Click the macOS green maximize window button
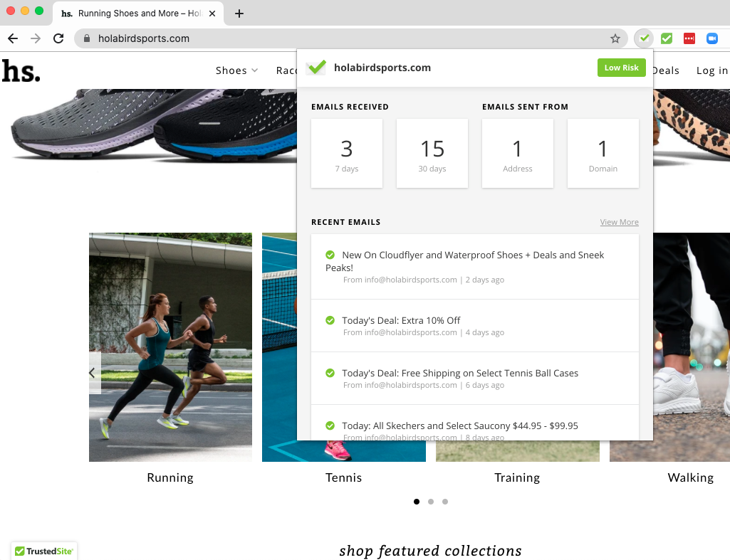730x560 pixels. [x=39, y=11]
